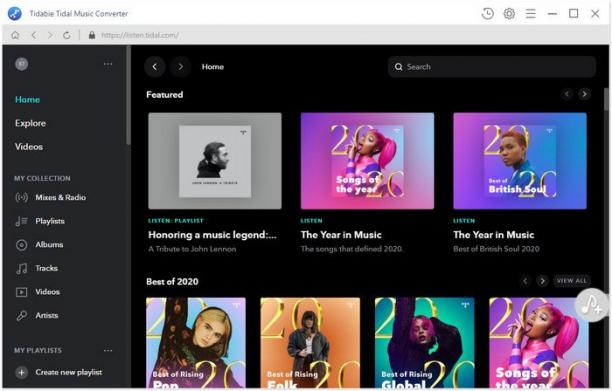Open Best of Rising Pop tile
This screenshot has width=612, height=391.
tap(196, 343)
